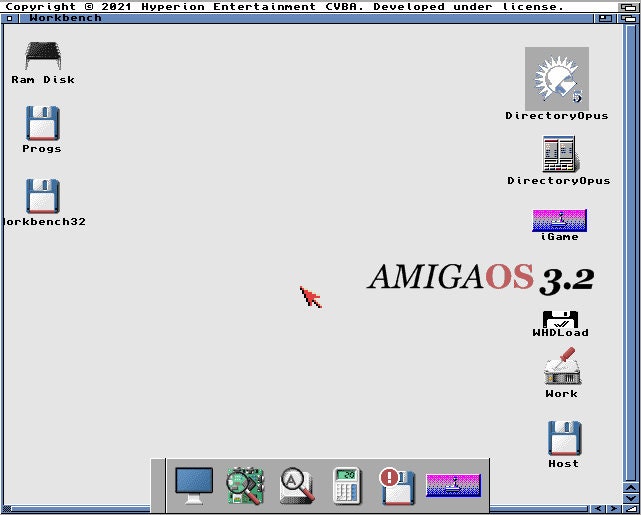Click the Workbench window zoom gadget

pyautogui.click(x=604, y=18)
